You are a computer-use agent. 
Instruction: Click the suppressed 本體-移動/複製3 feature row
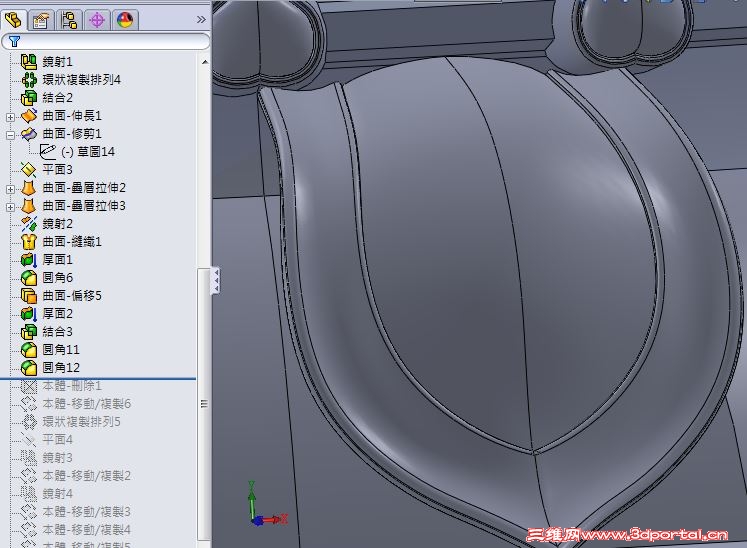coord(76,512)
